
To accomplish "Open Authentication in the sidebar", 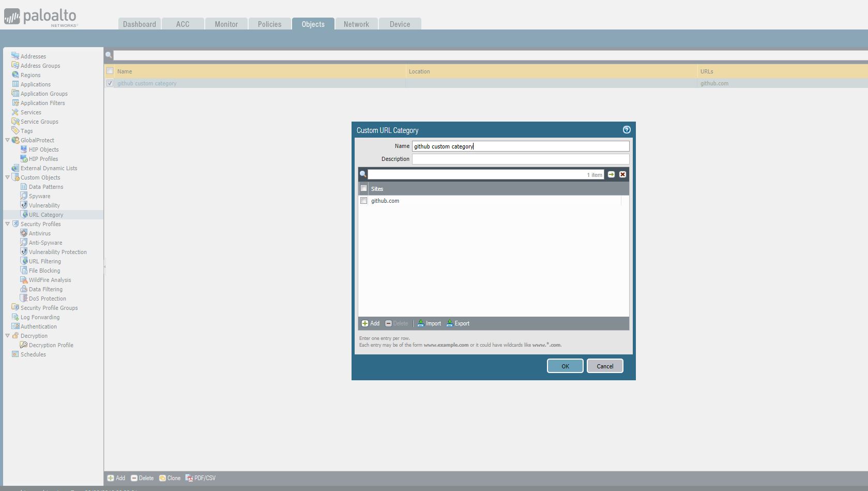I will (39, 326).
